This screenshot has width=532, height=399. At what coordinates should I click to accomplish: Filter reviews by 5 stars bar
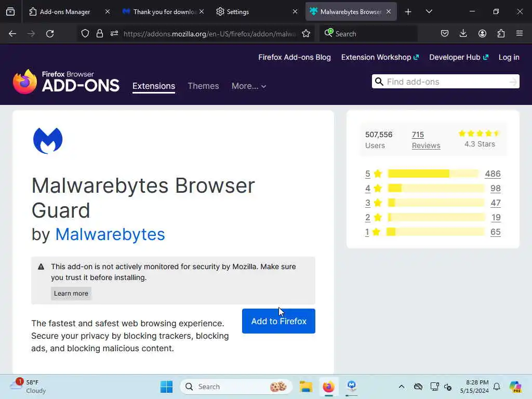tap(433, 174)
